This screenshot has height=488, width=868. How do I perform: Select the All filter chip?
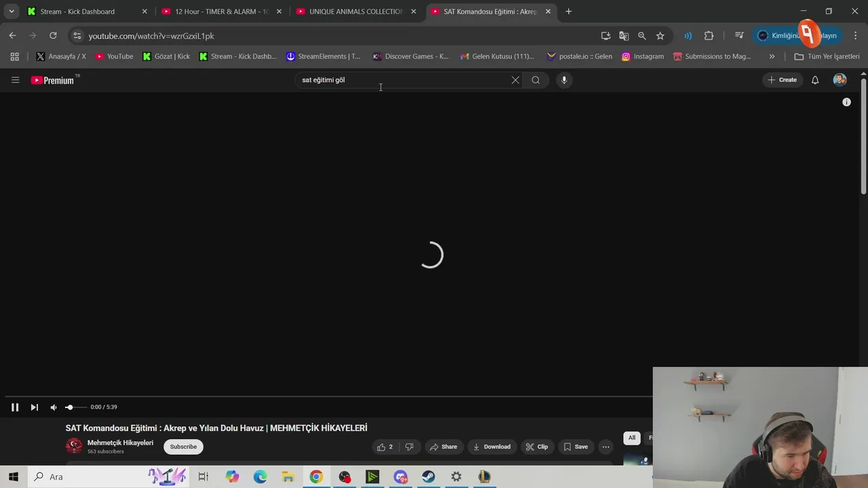[x=631, y=438]
